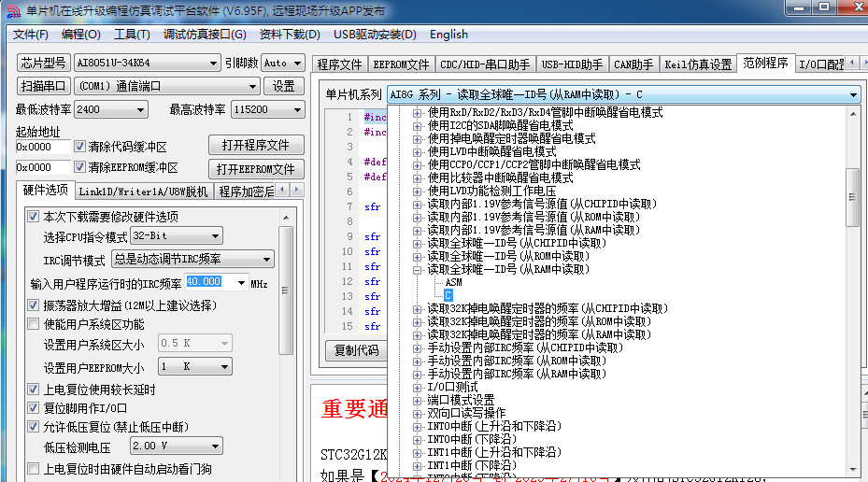The height and width of the screenshot is (482, 868).
Task: Select the 硬件选项 tab
Action: click(x=46, y=190)
